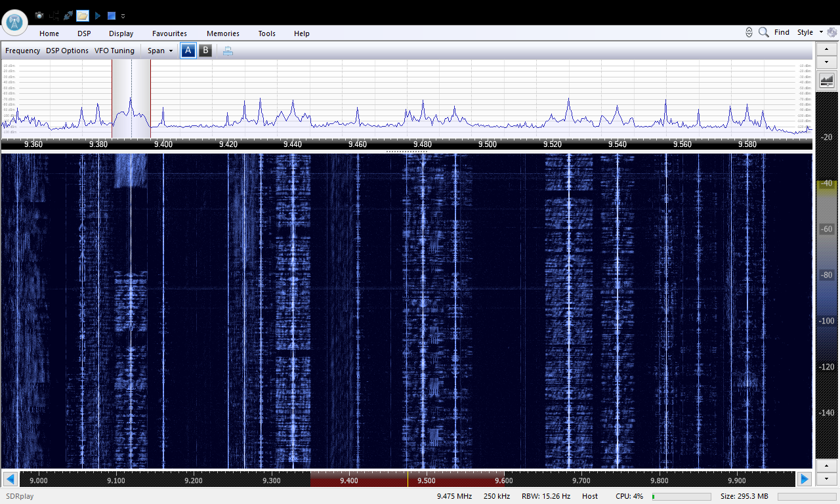The image size is (840, 504).
Task: Open a recording via the folder icon
Action: coord(83,16)
